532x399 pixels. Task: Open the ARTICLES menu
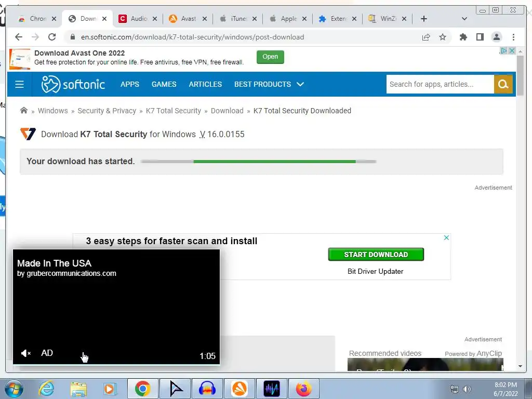(205, 84)
